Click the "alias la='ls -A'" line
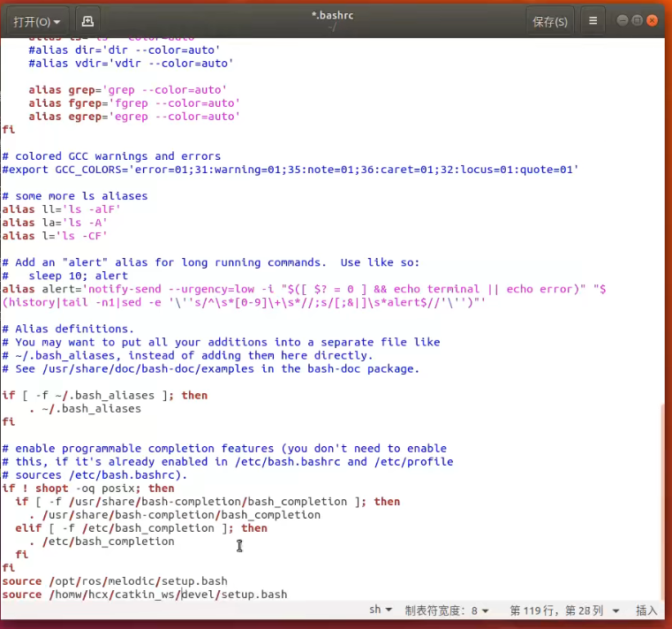Viewport: 672px width, 629px height. [55, 223]
